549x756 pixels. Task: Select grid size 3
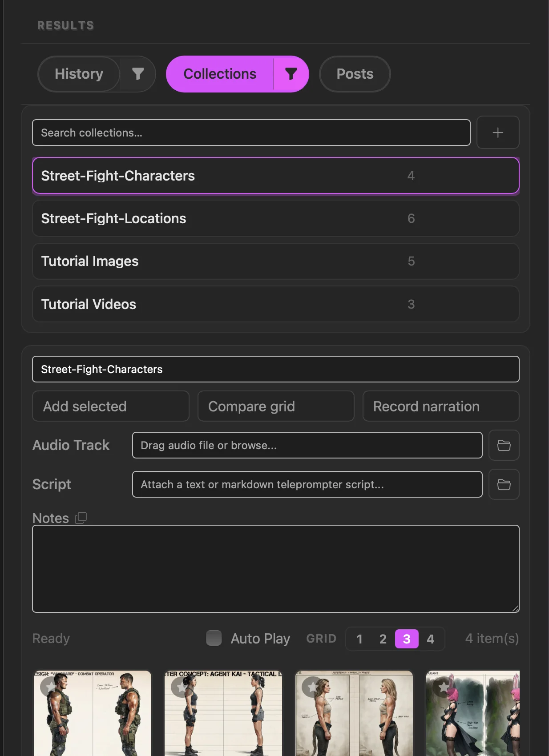click(407, 639)
